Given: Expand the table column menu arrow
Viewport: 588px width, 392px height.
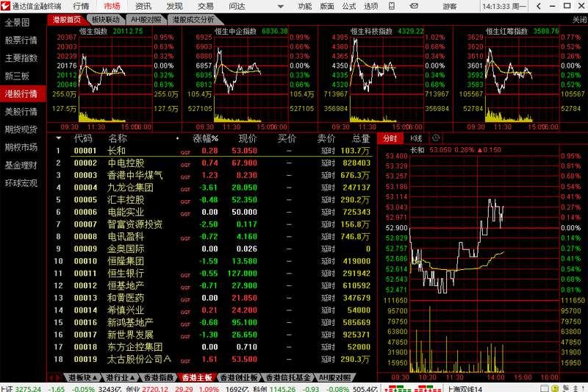Looking at the screenshot, I should pyautogui.click(x=59, y=138).
